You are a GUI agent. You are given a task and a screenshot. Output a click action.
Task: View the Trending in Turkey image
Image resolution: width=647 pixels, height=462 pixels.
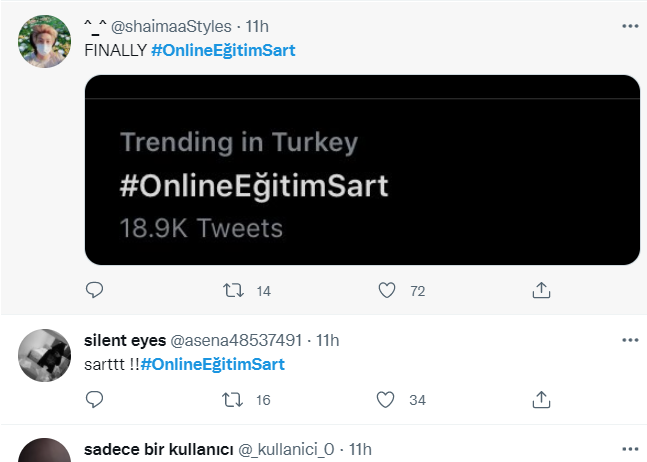362,170
